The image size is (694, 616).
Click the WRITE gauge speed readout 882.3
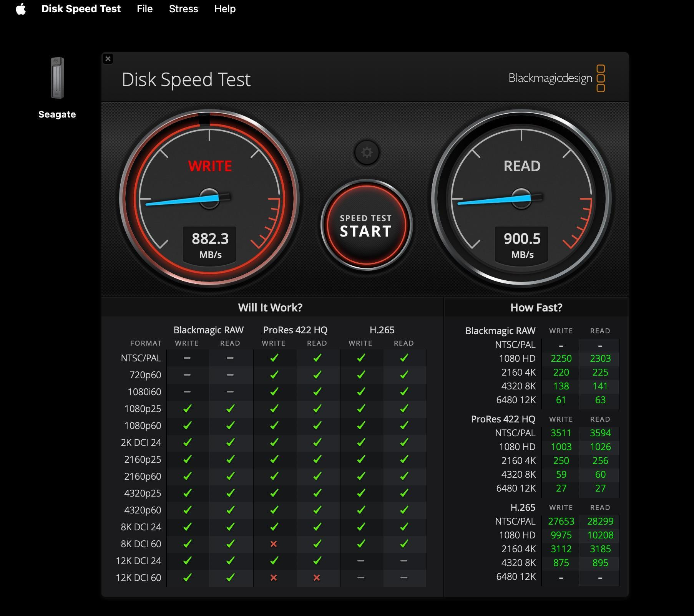210,238
